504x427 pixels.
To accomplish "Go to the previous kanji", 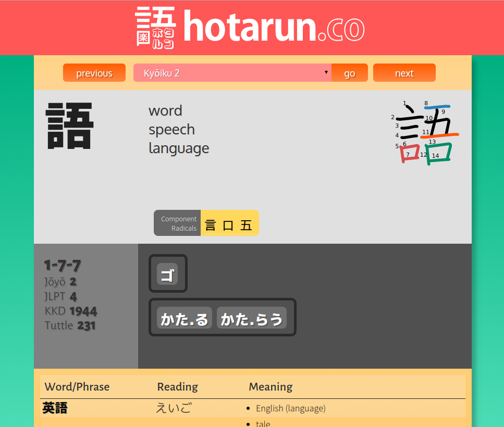I will [94, 73].
